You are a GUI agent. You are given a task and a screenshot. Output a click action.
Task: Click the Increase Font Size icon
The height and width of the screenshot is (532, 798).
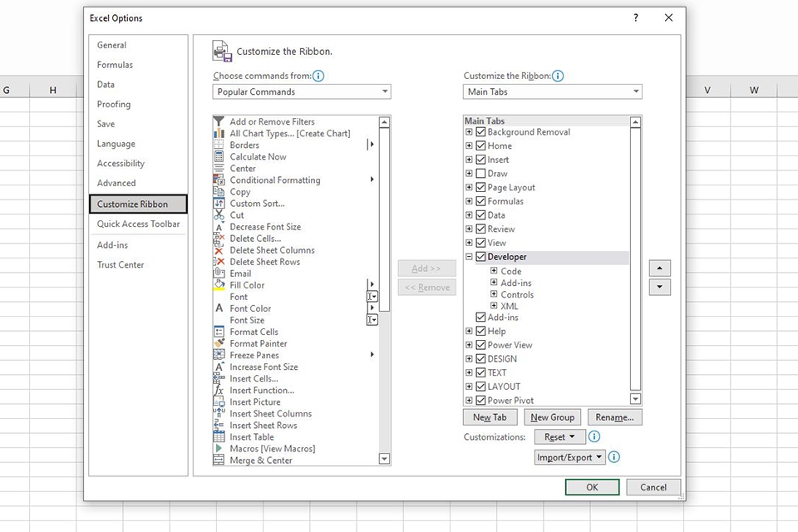tap(219, 367)
